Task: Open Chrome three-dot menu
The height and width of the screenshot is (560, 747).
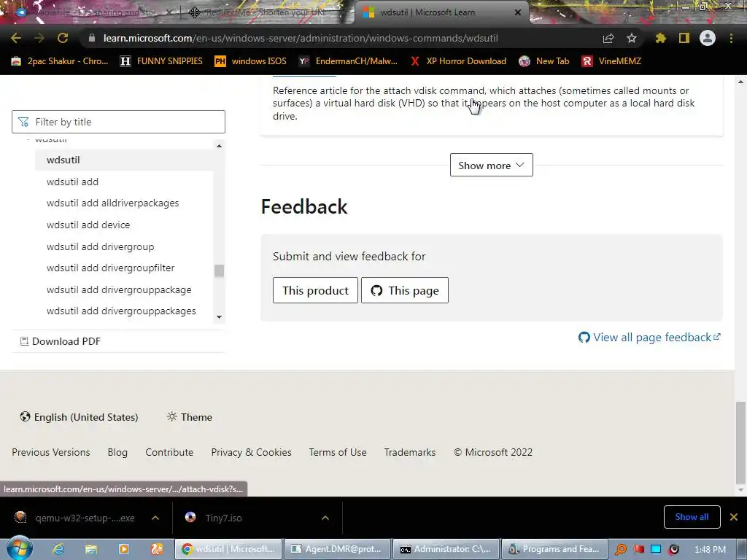Action: coord(731,38)
